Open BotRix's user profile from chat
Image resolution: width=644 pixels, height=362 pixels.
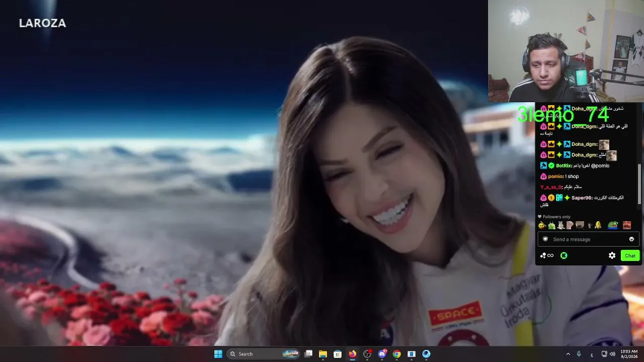point(564,166)
